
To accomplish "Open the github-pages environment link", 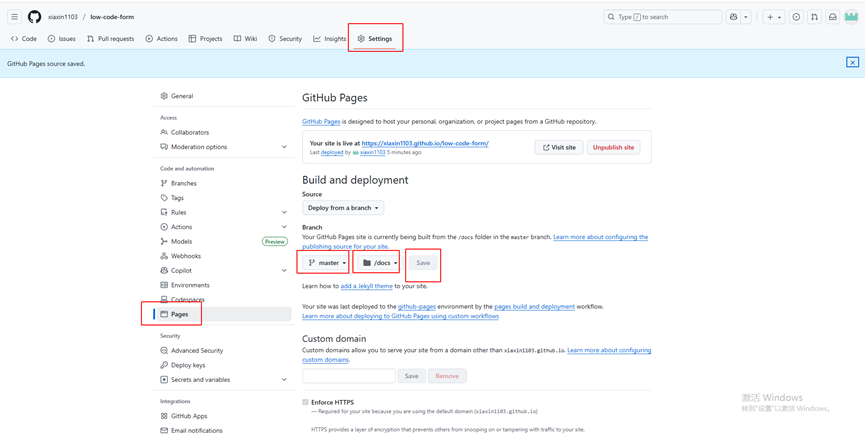I will [418, 306].
